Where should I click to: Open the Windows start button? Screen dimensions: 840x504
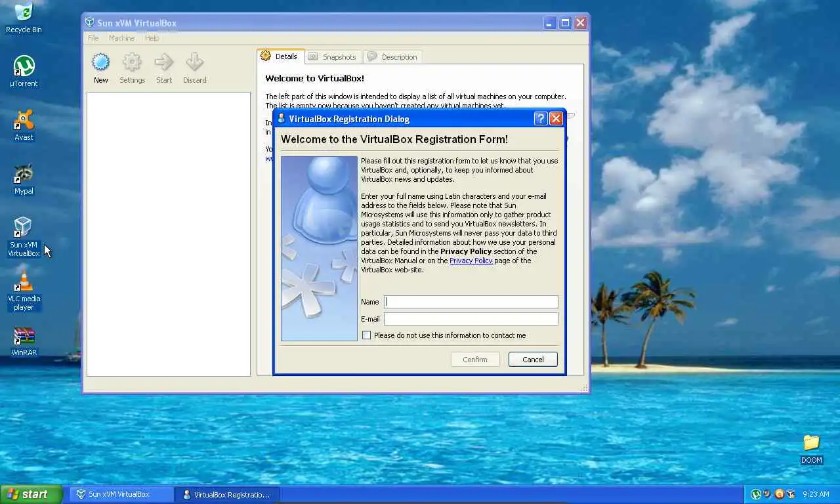coord(31,494)
